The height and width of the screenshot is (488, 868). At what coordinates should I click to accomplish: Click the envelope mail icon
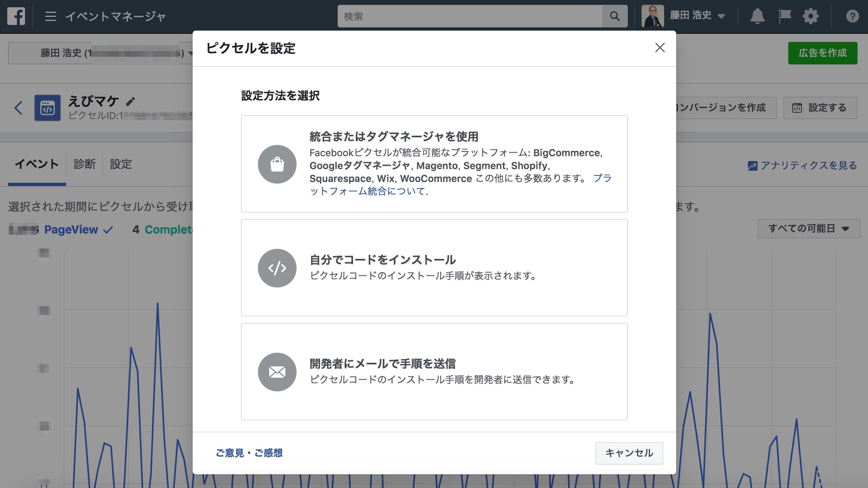point(277,372)
